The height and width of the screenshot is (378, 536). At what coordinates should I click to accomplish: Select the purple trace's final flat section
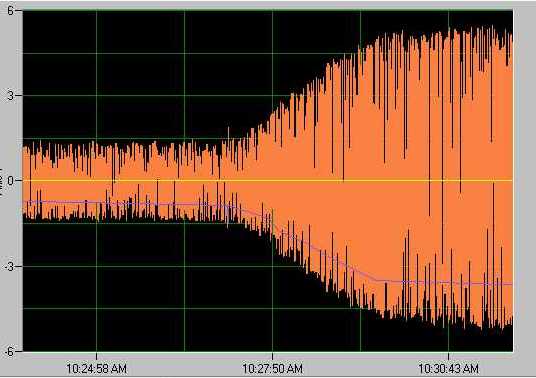(444, 282)
